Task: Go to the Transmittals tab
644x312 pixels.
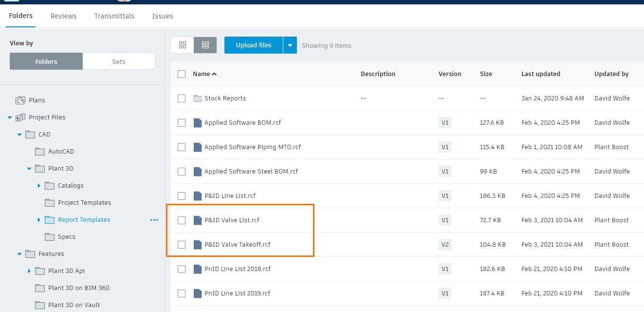Action: tap(114, 16)
